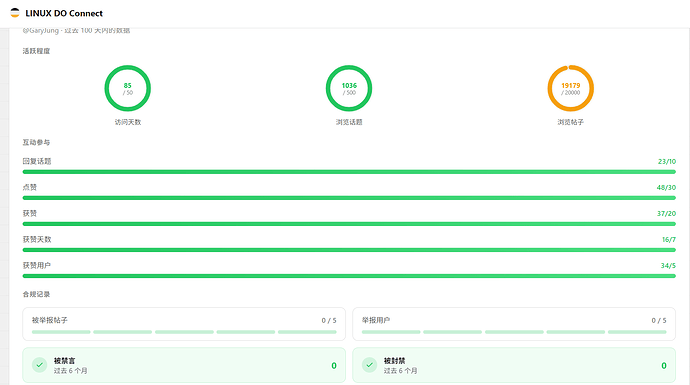Click the 被禁言 status card
The height and width of the screenshot is (385, 690).
[x=184, y=365]
